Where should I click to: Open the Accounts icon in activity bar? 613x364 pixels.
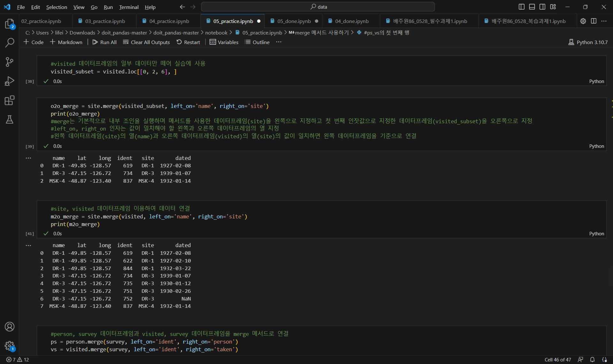pyautogui.click(x=10, y=327)
